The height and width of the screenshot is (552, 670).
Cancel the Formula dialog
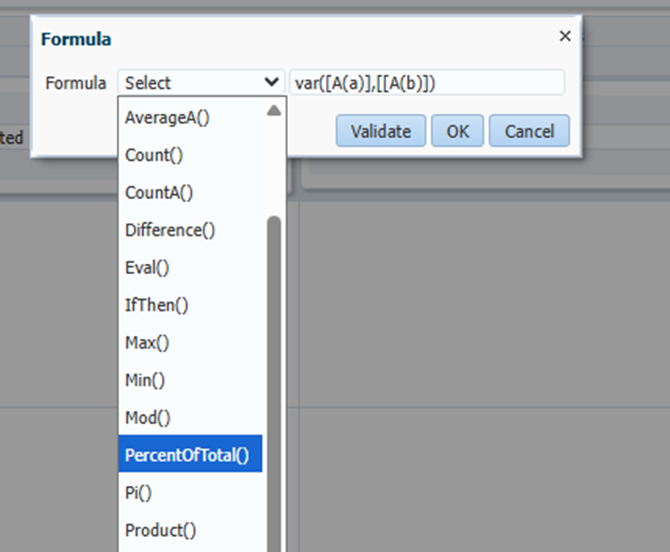click(530, 131)
